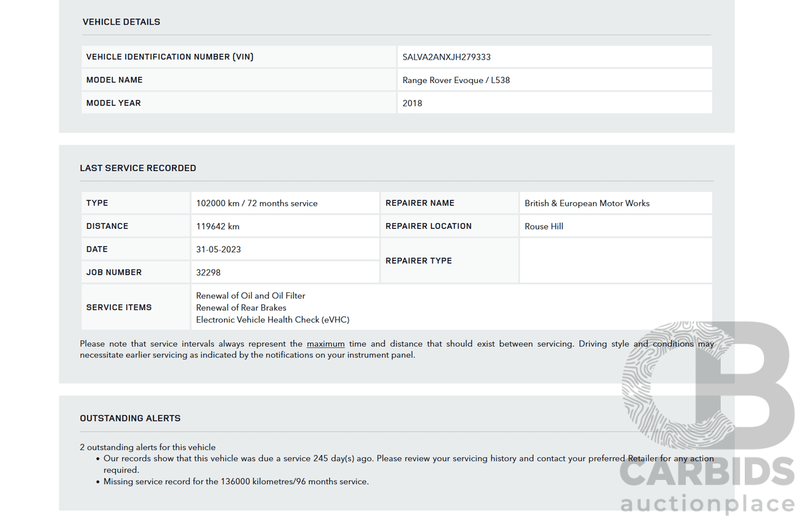Viewport: 812px width, 523px height.
Task: Click 'Missing service record for the 136000 kilometres' alert
Action: (x=236, y=482)
